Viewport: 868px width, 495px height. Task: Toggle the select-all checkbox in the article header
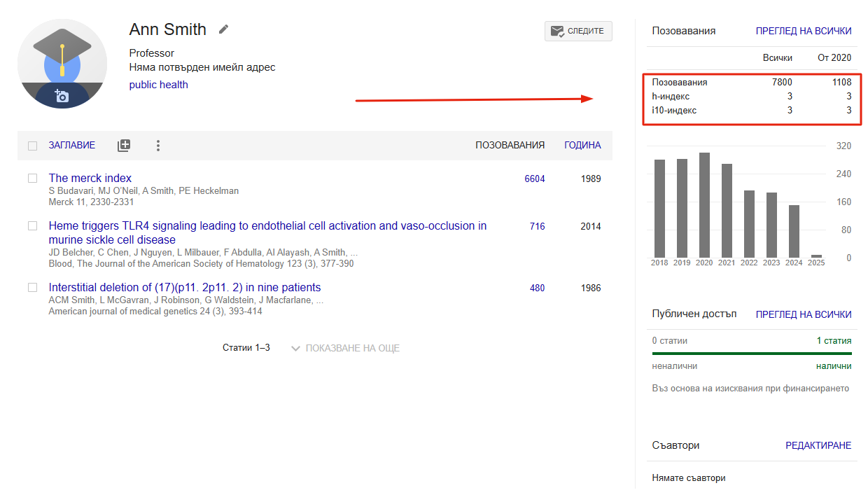32,145
